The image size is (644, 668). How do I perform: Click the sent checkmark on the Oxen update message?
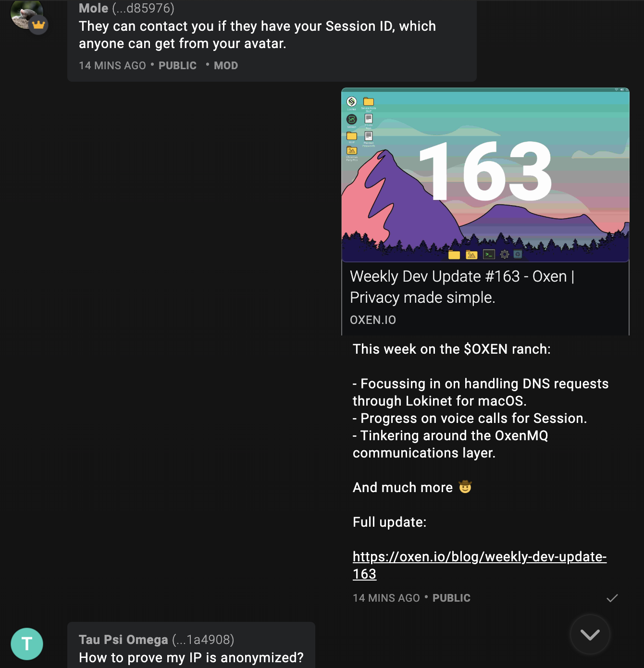pyautogui.click(x=612, y=598)
